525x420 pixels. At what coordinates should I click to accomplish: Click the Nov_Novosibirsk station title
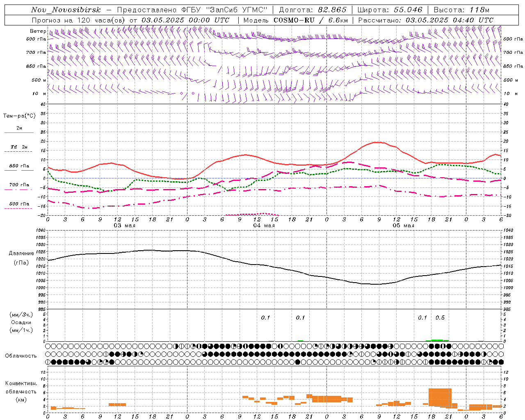pyautogui.click(x=66, y=10)
